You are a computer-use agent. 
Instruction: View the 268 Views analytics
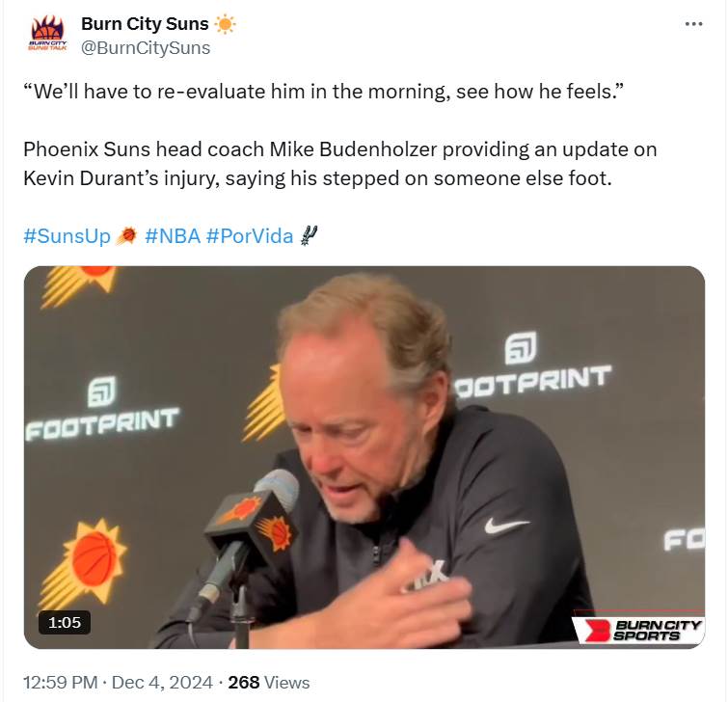point(269,683)
